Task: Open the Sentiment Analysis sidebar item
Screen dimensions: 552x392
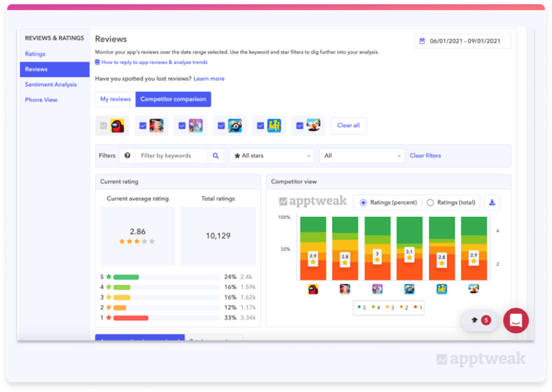Action: tap(51, 84)
